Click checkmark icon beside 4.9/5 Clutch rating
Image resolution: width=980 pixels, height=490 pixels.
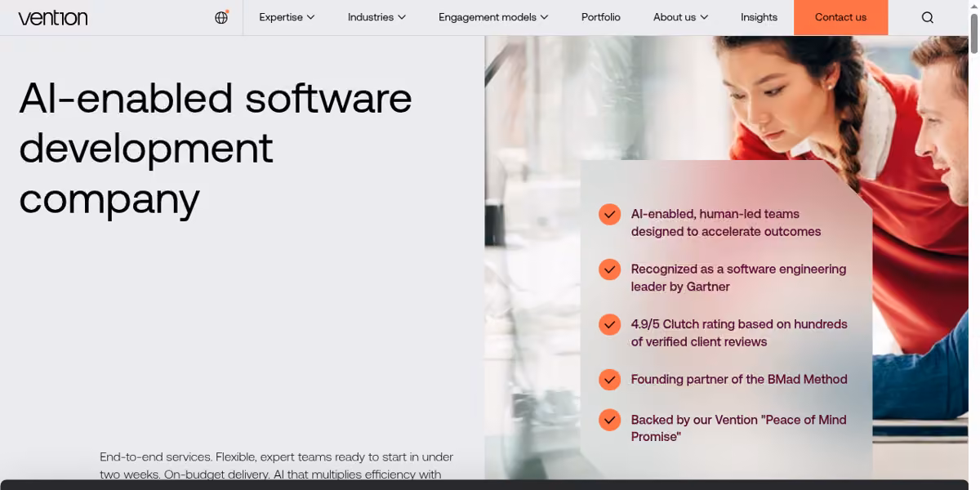pyautogui.click(x=610, y=324)
